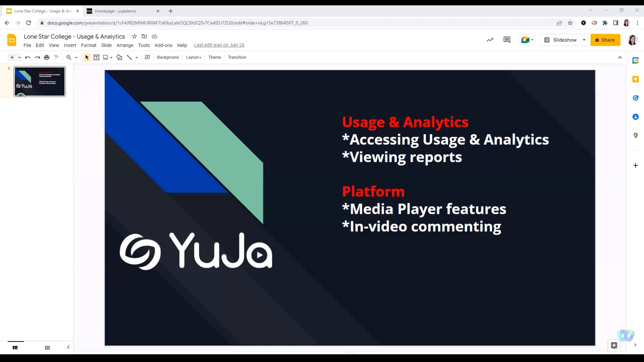This screenshot has width=644, height=362.
Task: Start the Slideshow
Action: click(561, 40)
